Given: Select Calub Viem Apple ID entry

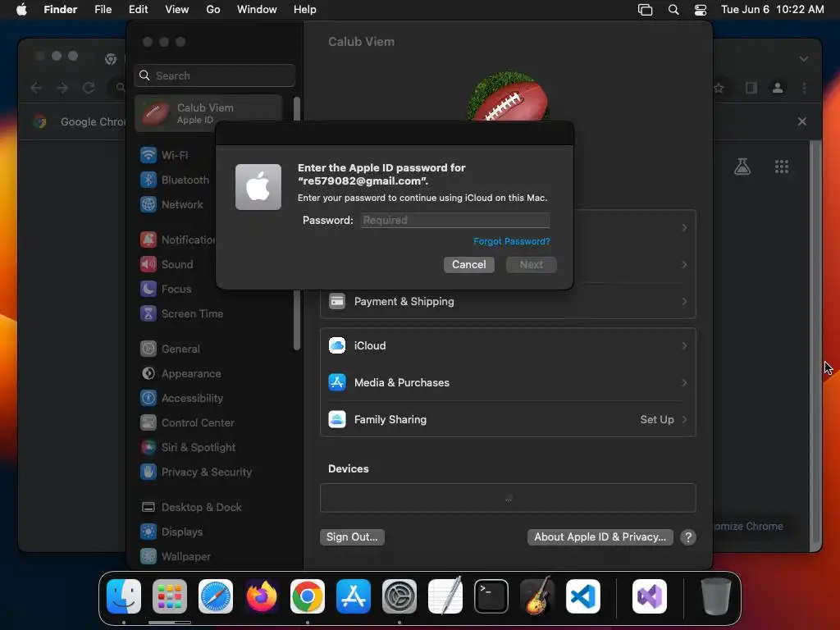Looking at the screenshot, I should (209, 113).
